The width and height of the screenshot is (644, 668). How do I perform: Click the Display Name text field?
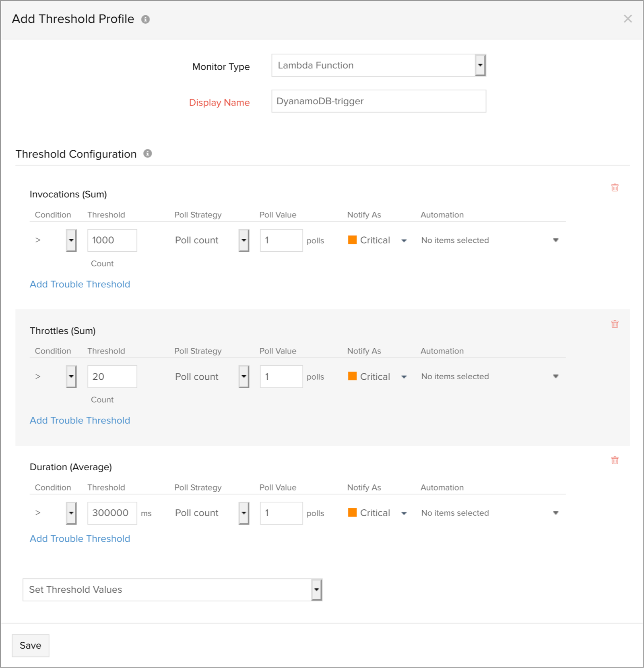(x=378, y=101)
